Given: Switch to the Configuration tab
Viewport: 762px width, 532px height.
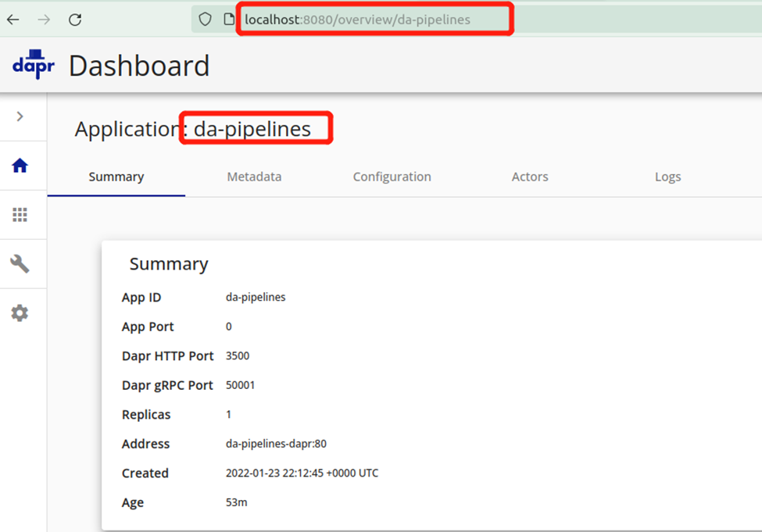Looking at the screenshot, I should point(392,177).
